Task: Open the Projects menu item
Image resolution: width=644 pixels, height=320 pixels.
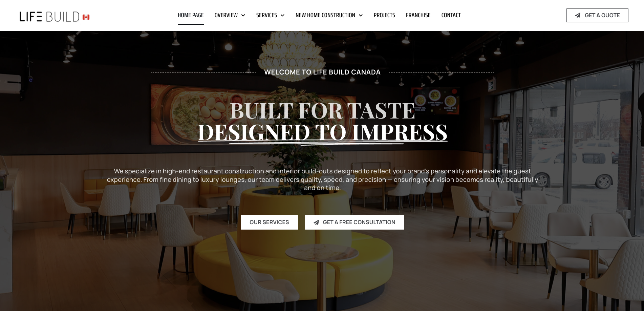Action: (384, 15)
